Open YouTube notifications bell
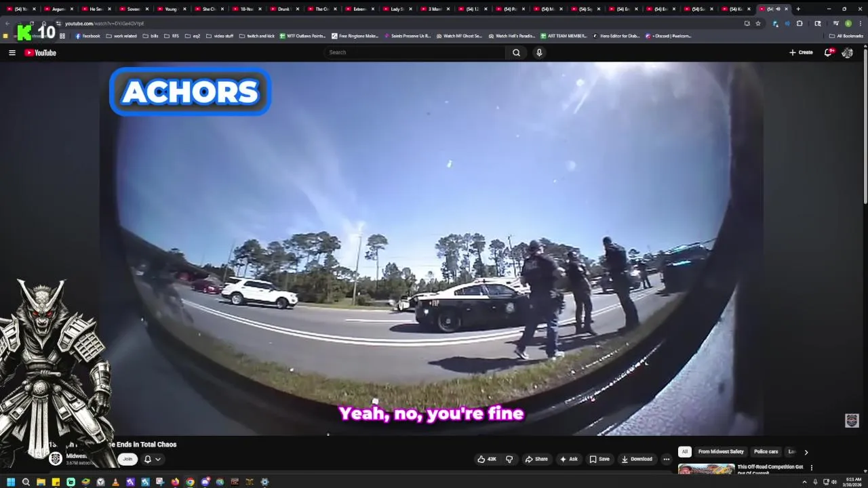 (x=828, y=52)
